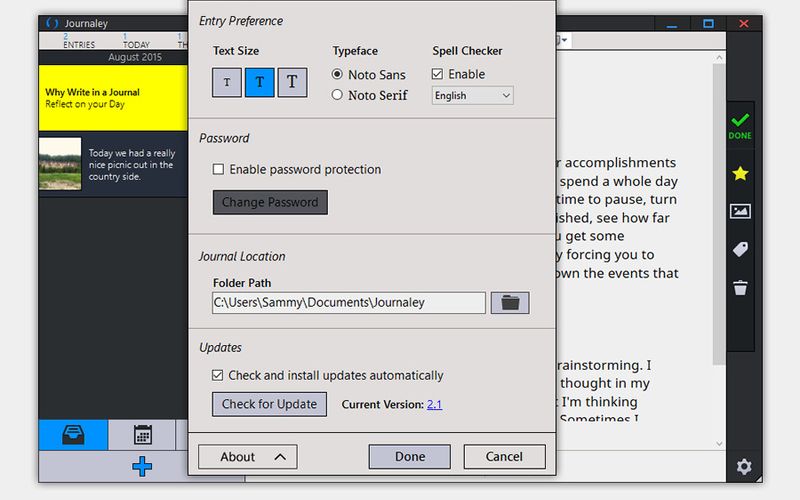The image size is (800, 500).
Task: Uncheck automatic update installation checkbox
Action: coord(219,376)
